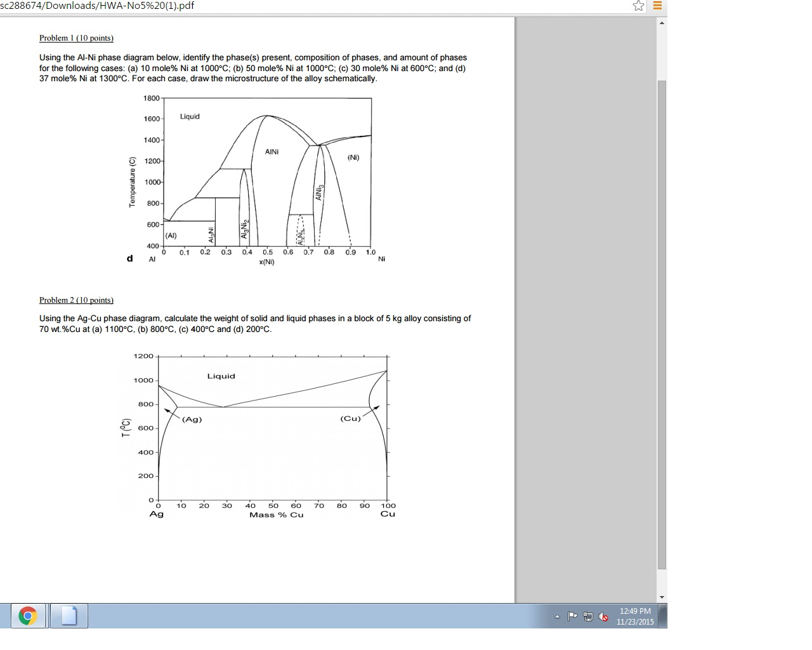Click the 'x(Ni)' axis label
Screen dimensions: 812x650
(x=267, y=262)
